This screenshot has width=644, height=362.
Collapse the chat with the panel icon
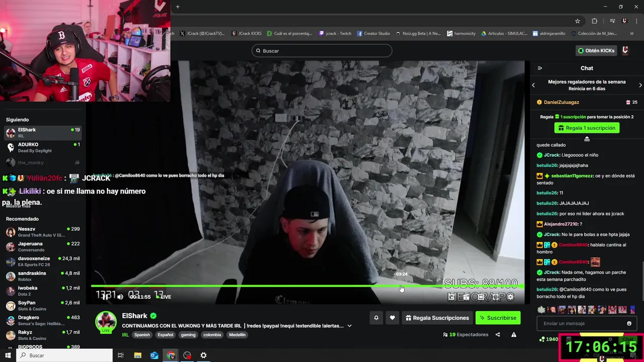(540, 68)
